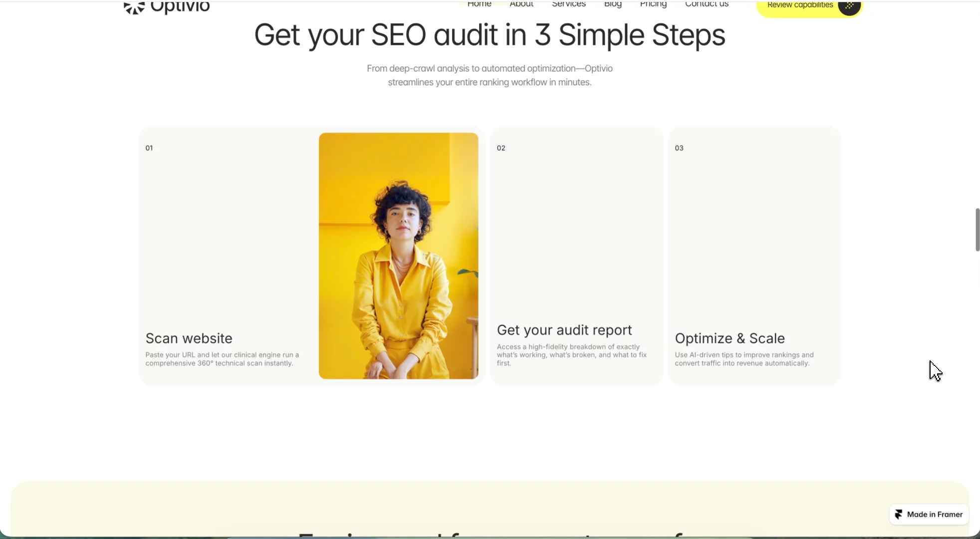Open the Home nav item
The height and width of the screenshot is (539, 980).
480,4
